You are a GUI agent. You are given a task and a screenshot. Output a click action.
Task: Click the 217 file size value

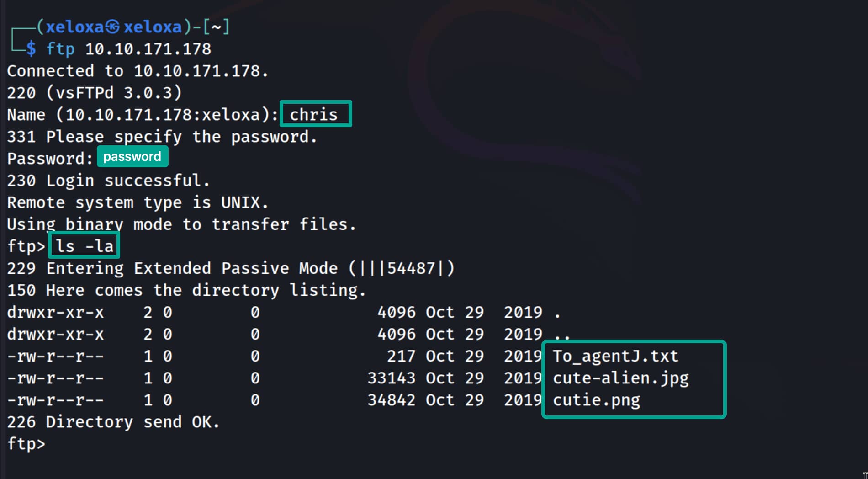pos(401,356)
